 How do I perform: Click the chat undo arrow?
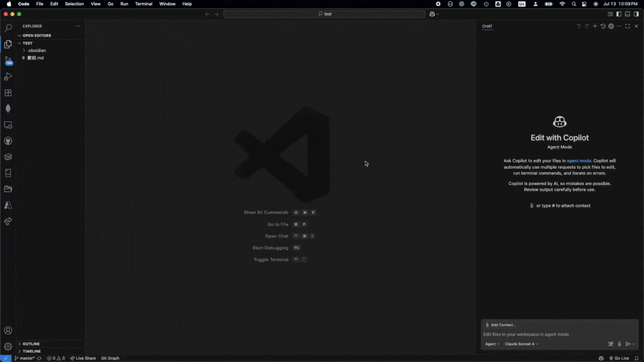click(x=579, y=26)
